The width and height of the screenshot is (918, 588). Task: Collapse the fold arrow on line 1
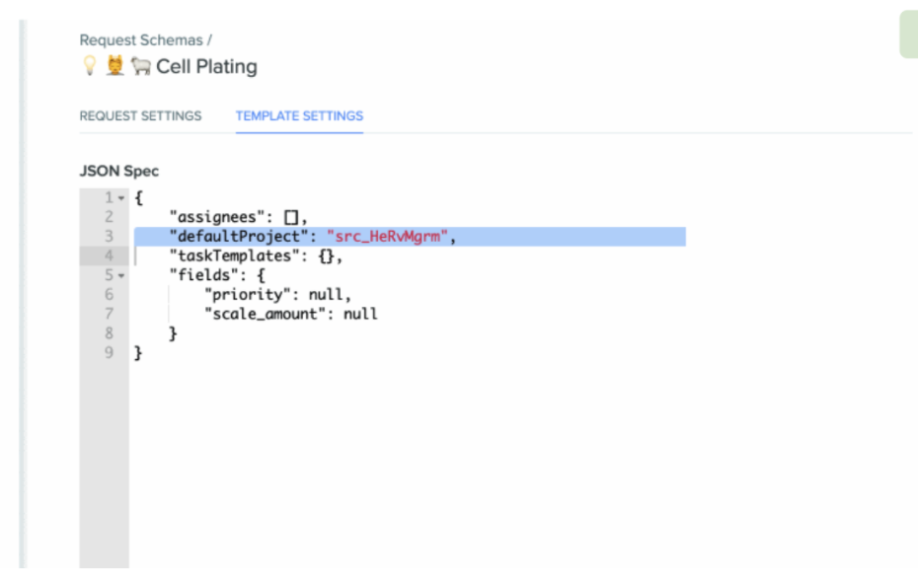121,198
